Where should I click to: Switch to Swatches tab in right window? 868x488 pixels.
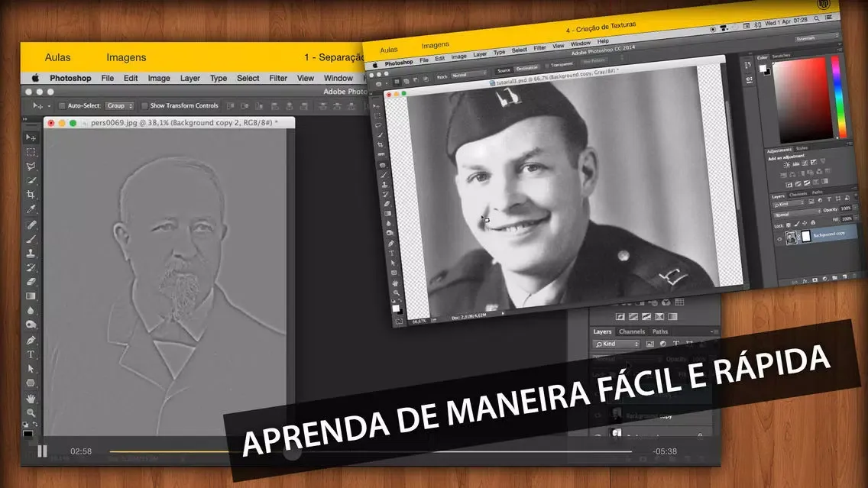click(781, 56)
